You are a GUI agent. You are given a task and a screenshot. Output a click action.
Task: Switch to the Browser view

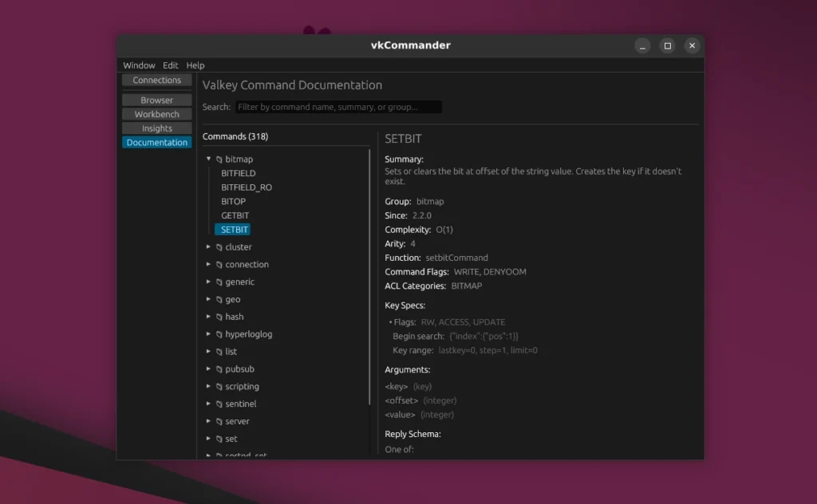tap(156, 99)
